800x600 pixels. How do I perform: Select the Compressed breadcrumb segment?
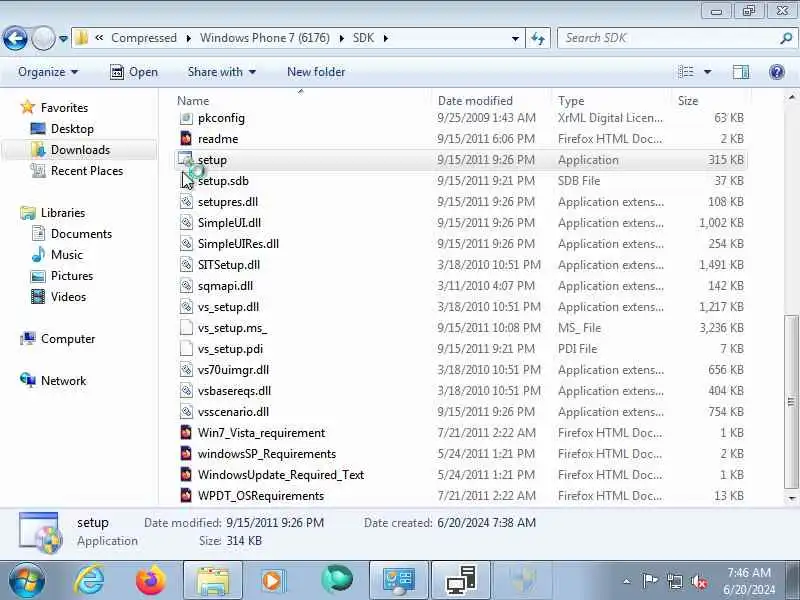pos(144,38)
